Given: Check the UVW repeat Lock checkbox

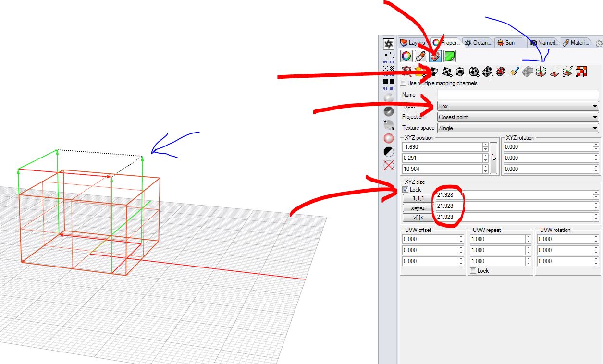Looking at the screenshot, I should click(473, 271).
